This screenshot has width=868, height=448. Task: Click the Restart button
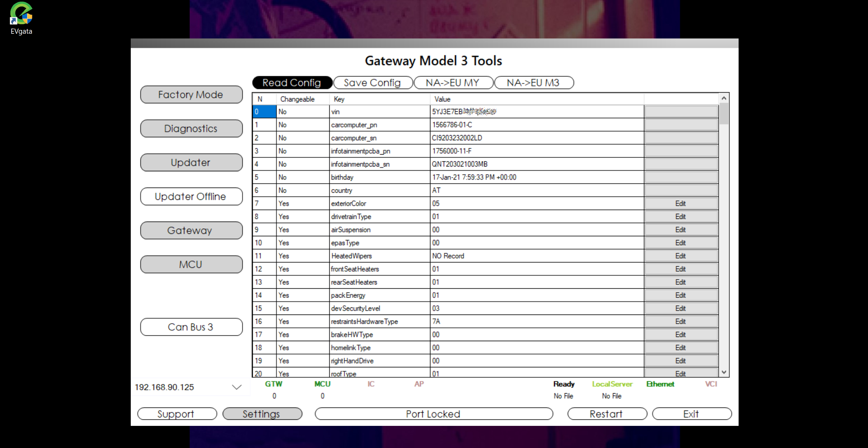(607, 414)
